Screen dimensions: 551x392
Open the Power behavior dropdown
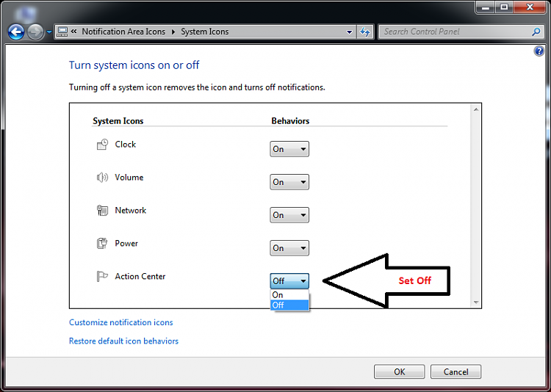[289, 248]
